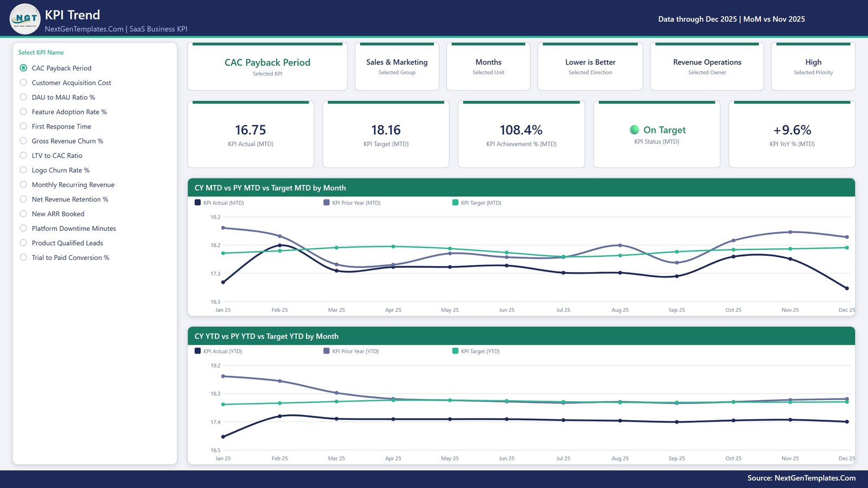Click Nov 25 prior year point on MTD chart
The height and width of the screenshot is (488, 868).
click(790, 232)
